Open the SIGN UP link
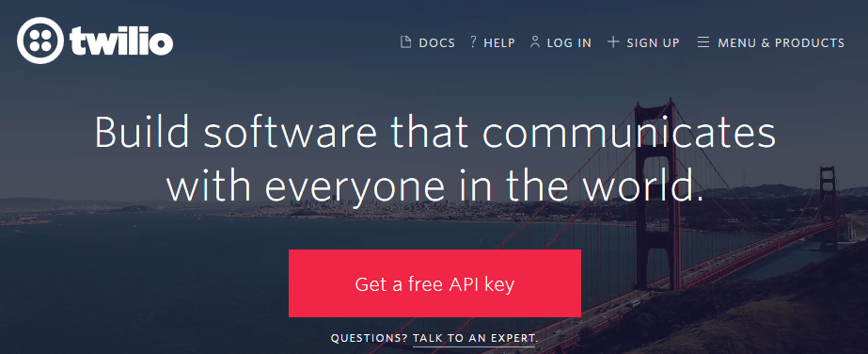 [653, 42]
